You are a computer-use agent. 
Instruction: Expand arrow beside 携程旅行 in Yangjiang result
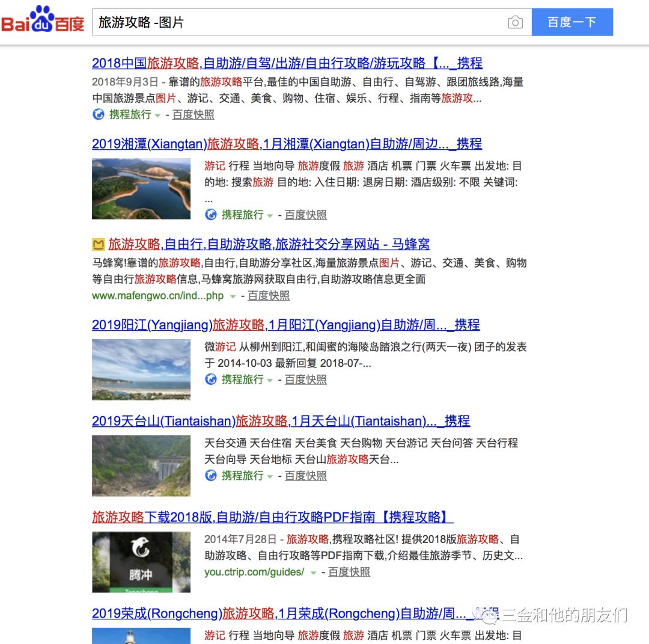coord(270,381)
